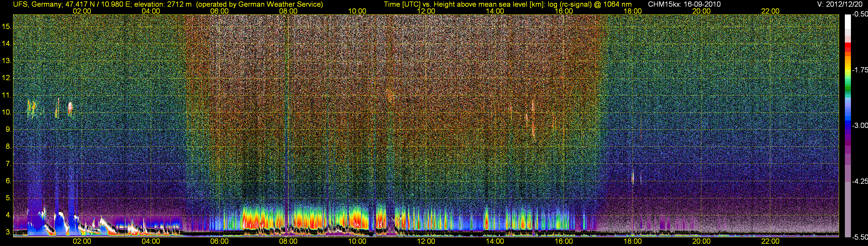The width and height of the screenshot is (868, 246).
Task: Select the top axis time label 10:00
Action: coord(357,11)
